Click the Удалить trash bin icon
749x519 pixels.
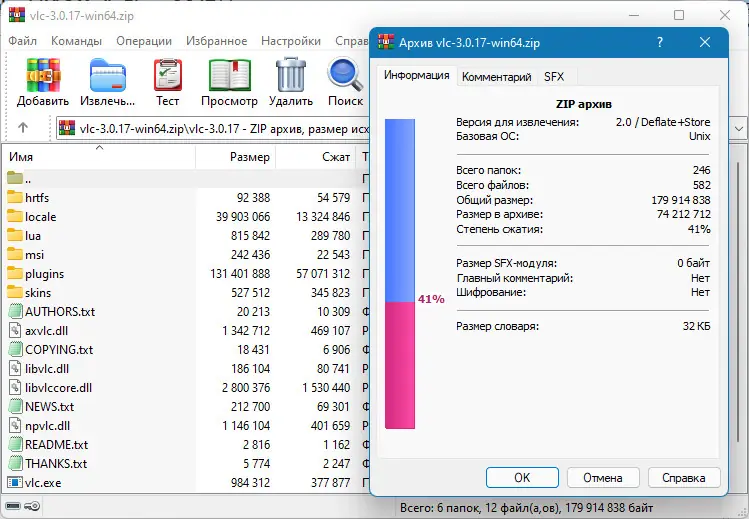290,74
